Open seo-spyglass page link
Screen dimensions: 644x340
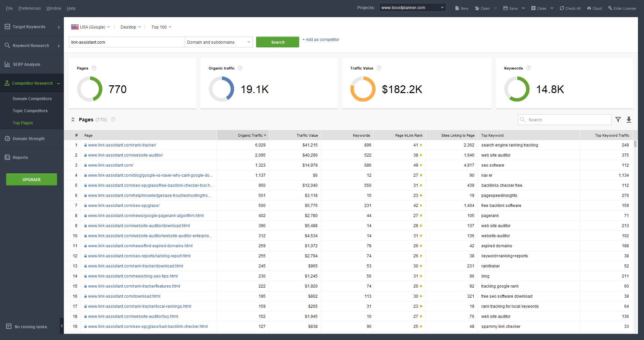(124, 206)
